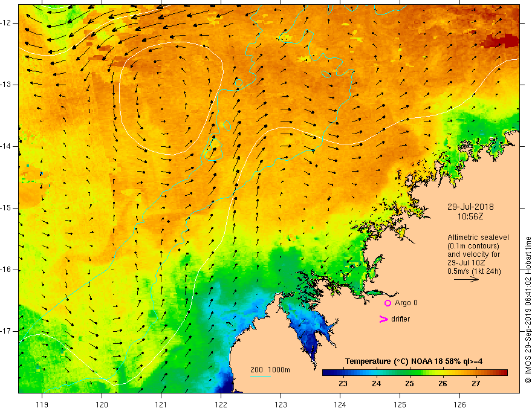
Task: Click the 122 longitude axis label
Action: 221,404
